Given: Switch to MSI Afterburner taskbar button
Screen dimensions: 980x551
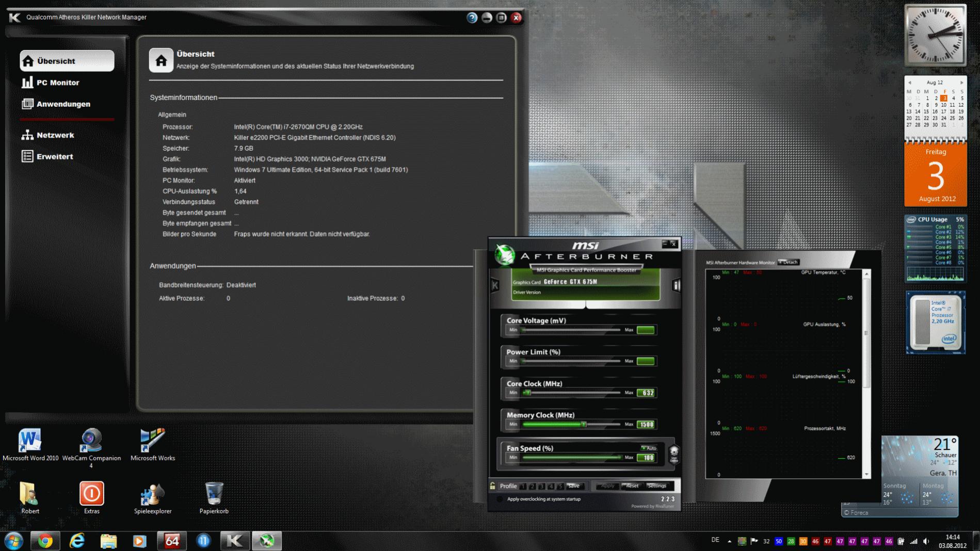Looking at the screenshot, I should coord(267,541).
